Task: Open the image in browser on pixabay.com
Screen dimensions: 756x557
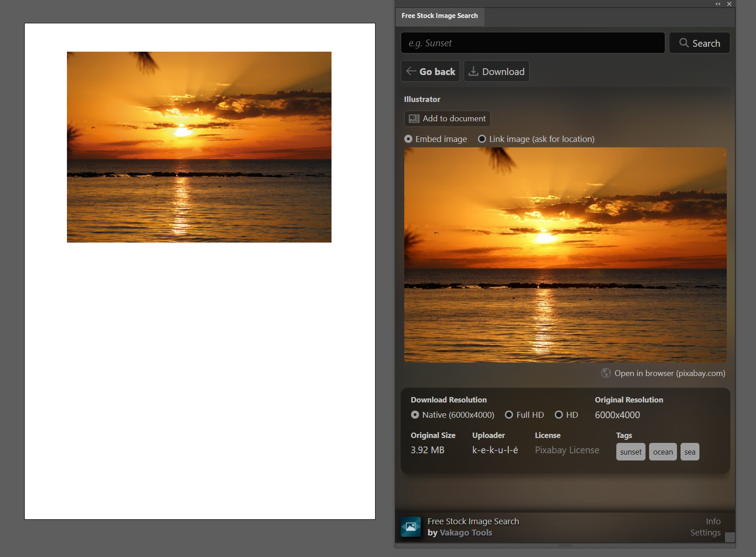Action: 670,373
